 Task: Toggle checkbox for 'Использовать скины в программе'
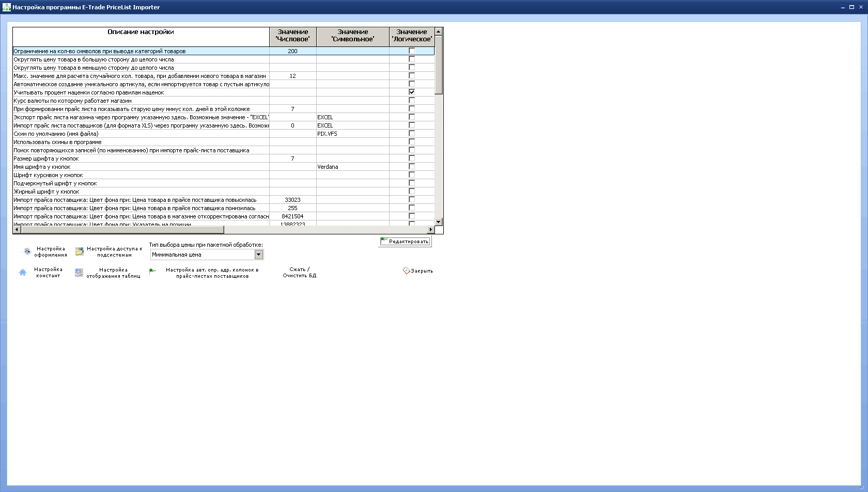point(412,141)
